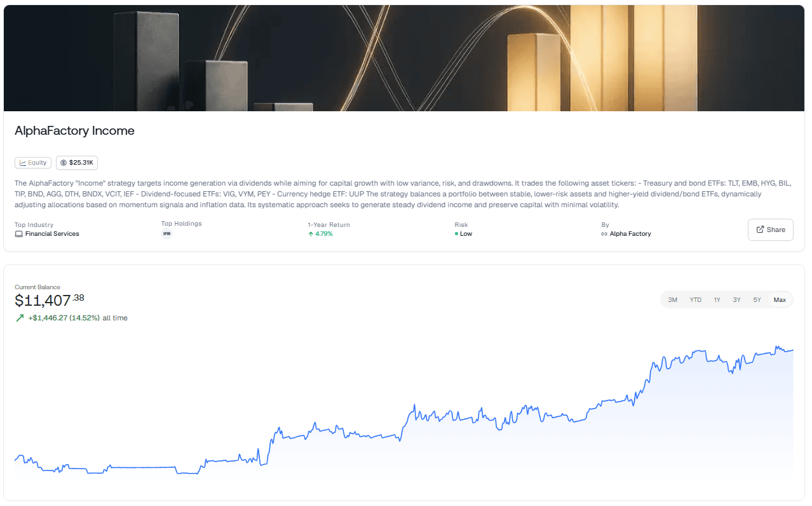The image size is (812, 506).
Task: Click the Top Holdings fund logo icon
Action: pos(166,234)
